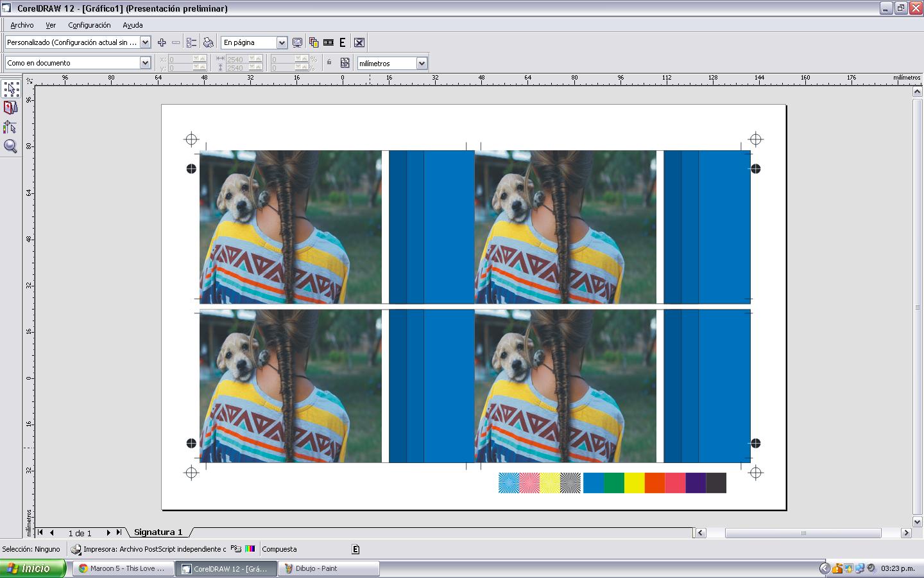Image resolution: width=924 pixels, height=578 pixels.
Task: Click the orange-red calibration swatch
Action: pos(655,483)
